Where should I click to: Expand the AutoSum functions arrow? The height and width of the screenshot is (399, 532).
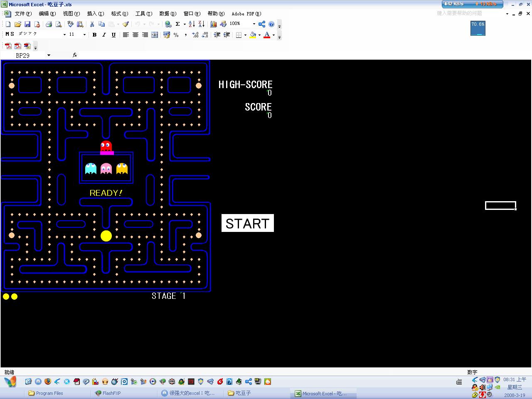[x=184, y=24]
